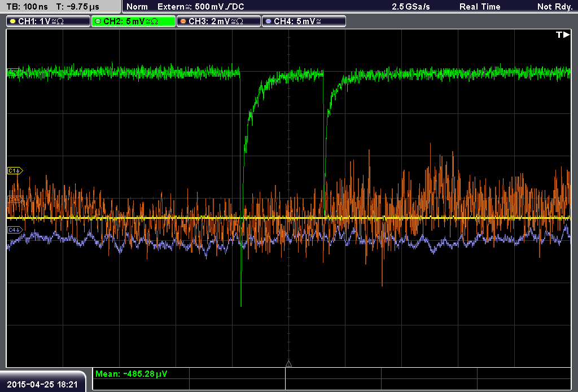The image size is (578, 392).
Task: Open Extern 500 mV DC trigger settings
Action: 200,7
